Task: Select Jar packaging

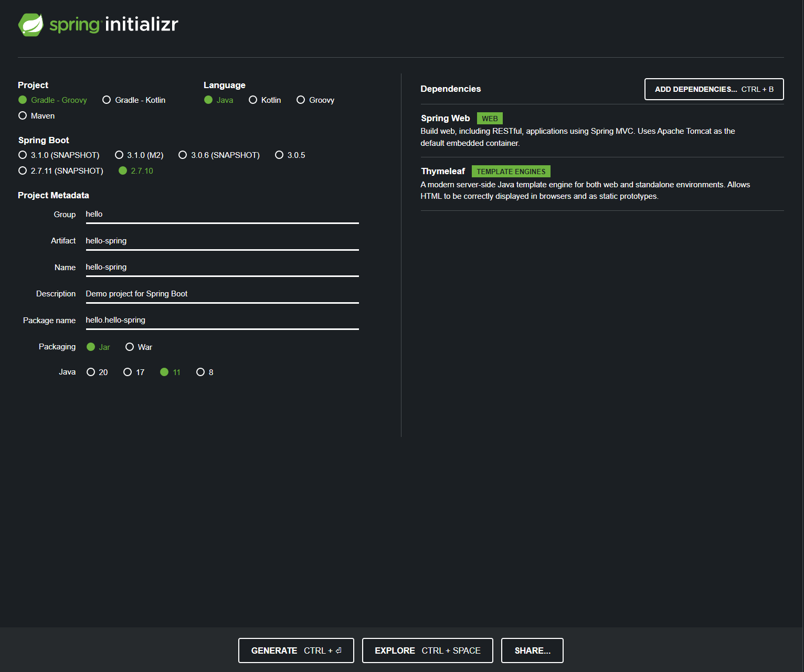Action: (98, 347)
